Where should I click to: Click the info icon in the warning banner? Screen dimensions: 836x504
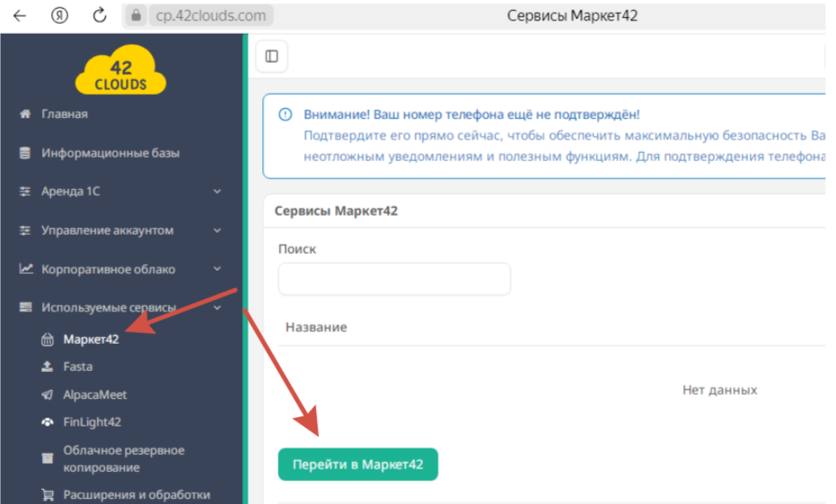point(285,115)
